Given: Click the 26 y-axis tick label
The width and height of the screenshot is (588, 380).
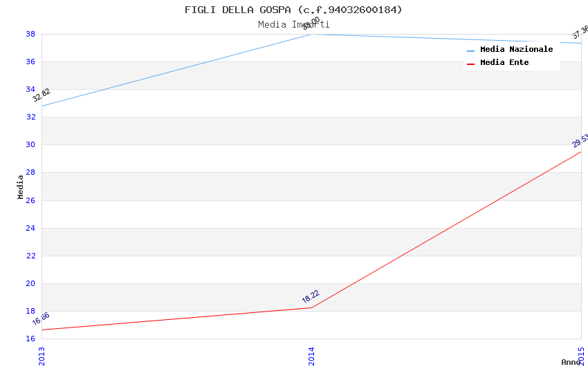Looking at the screenshot, I should tap(30, 200).
